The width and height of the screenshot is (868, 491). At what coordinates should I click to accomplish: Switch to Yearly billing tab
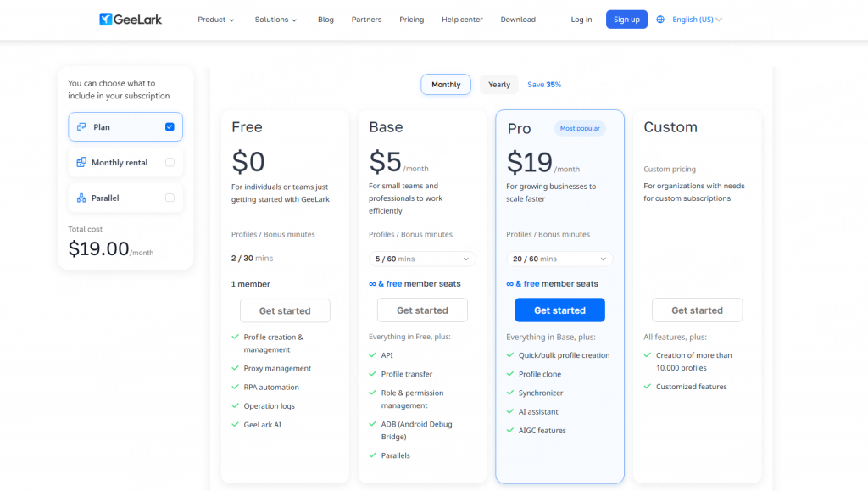pyautogui.click(x=499, y=85)
